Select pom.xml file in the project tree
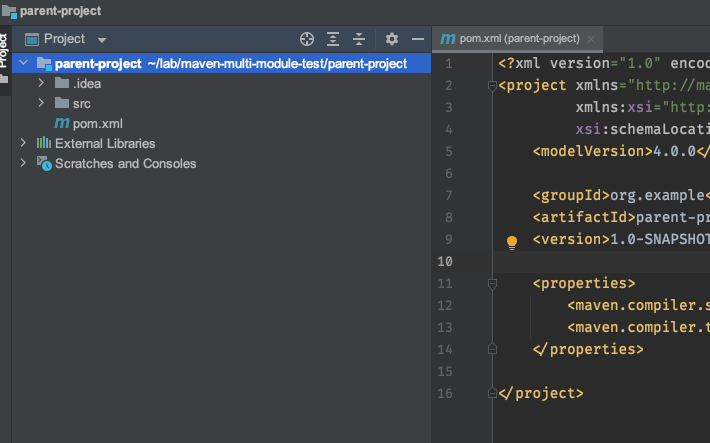 click(x=97, y=124)
